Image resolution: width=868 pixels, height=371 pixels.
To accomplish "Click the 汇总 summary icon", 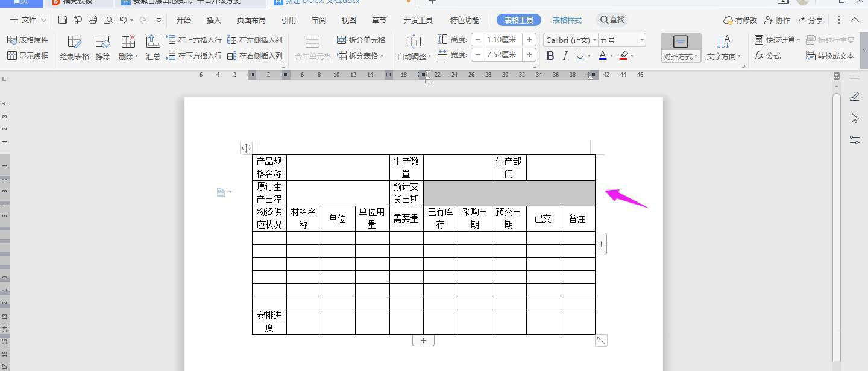I will click(x=153, y=48).
